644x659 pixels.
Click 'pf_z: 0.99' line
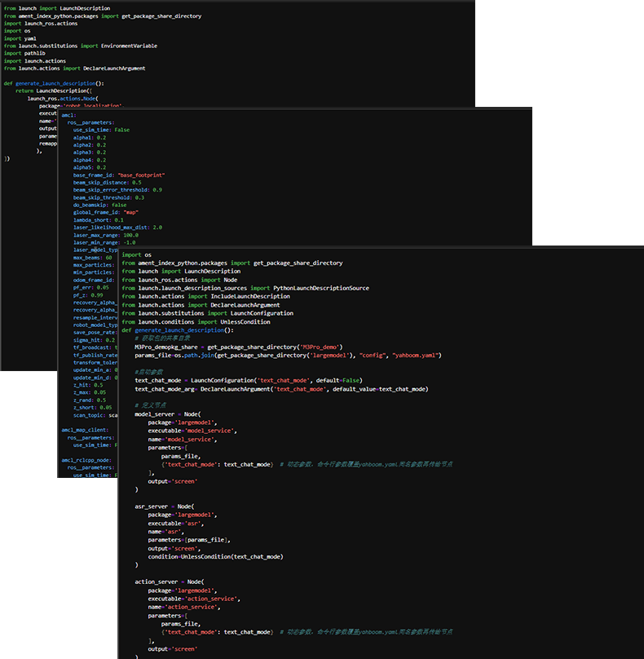point(88,295)
